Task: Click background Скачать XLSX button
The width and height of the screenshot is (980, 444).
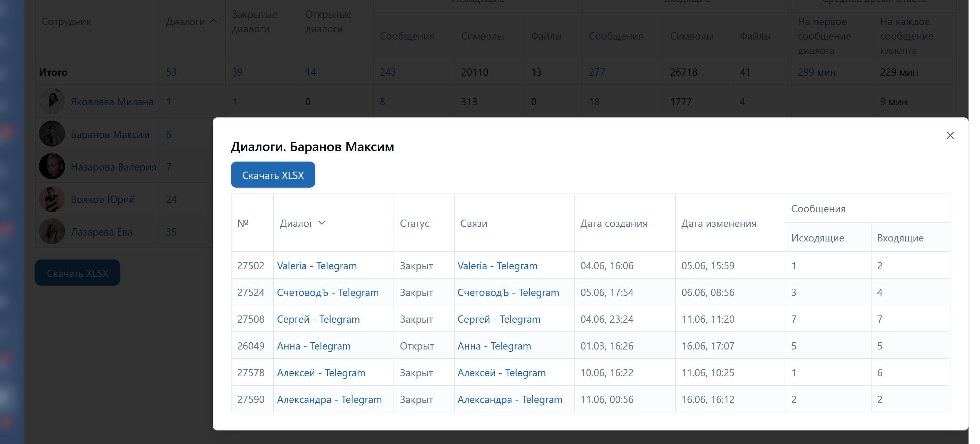Action: tap(77, 273)
